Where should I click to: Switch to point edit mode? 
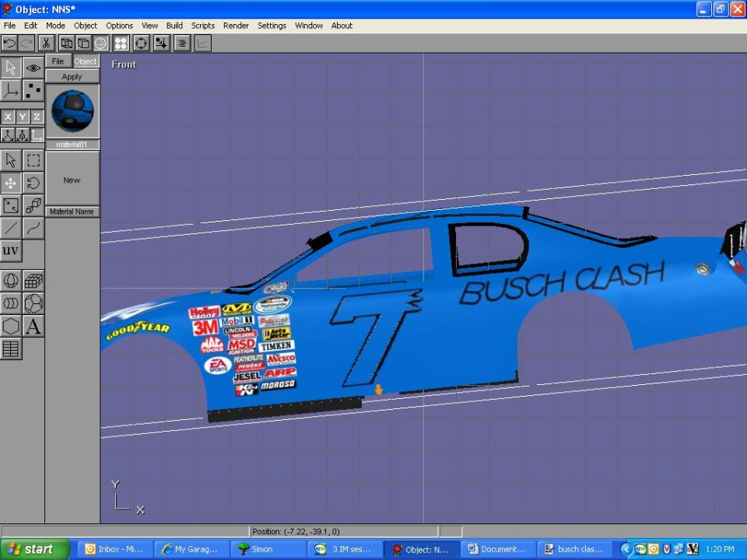[x=33, y=90]
